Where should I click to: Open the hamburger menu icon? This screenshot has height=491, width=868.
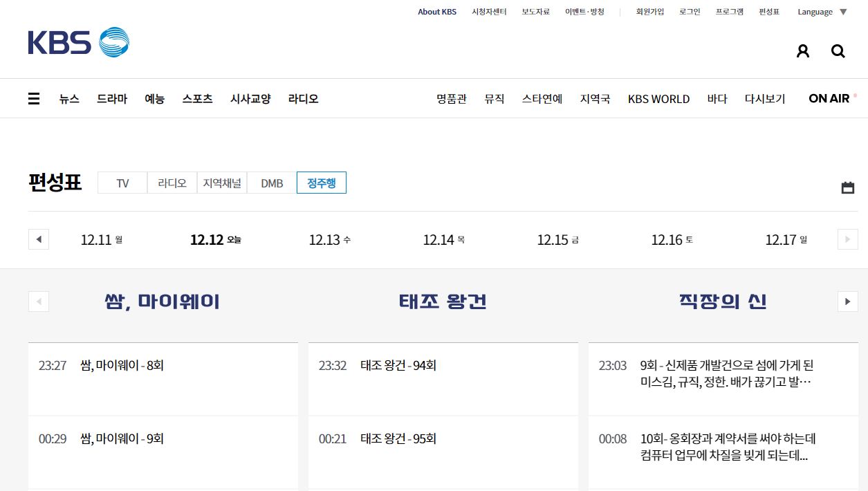[x=34, y=99]
